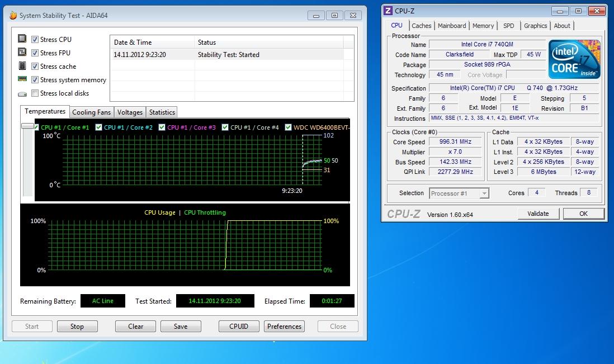Click the AC Line battery status display

(102, 301)
